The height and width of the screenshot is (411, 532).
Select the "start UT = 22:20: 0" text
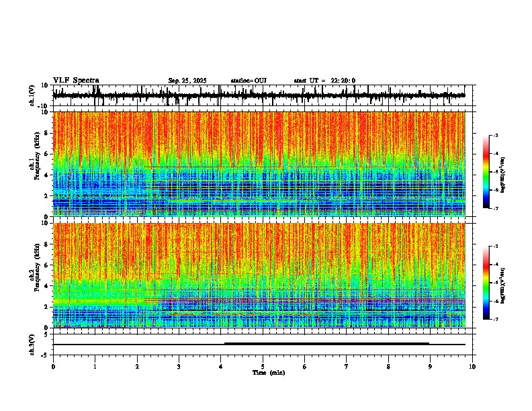click(324, 81)
